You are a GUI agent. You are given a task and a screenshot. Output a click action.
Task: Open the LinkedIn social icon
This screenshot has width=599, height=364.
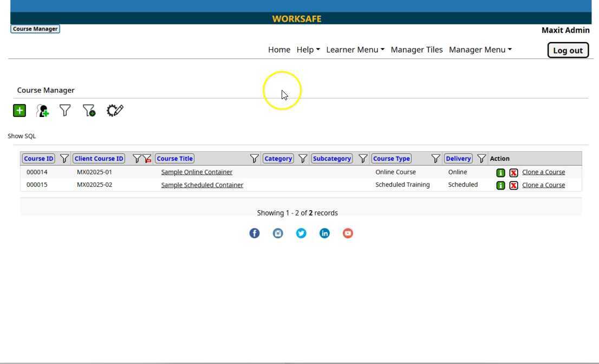coord(324,233)
